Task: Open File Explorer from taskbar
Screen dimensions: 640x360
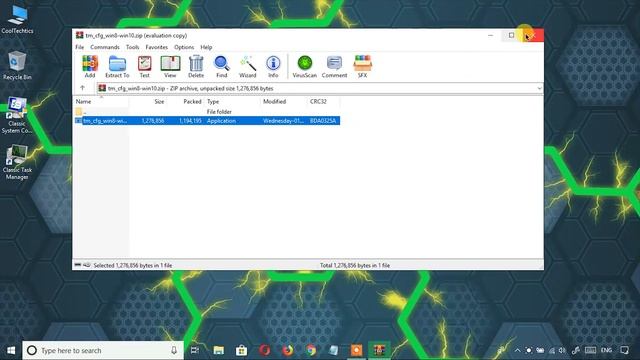Action: point(219,350)
